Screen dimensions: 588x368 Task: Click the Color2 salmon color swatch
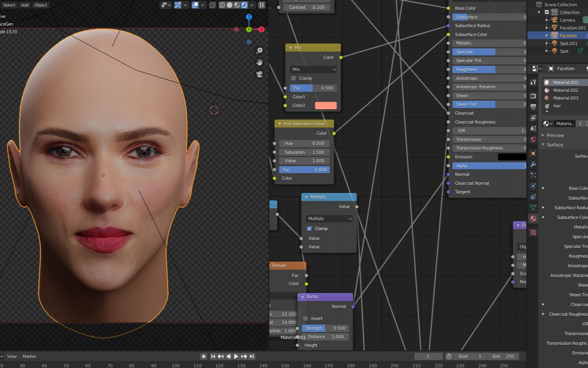[326, 105]
